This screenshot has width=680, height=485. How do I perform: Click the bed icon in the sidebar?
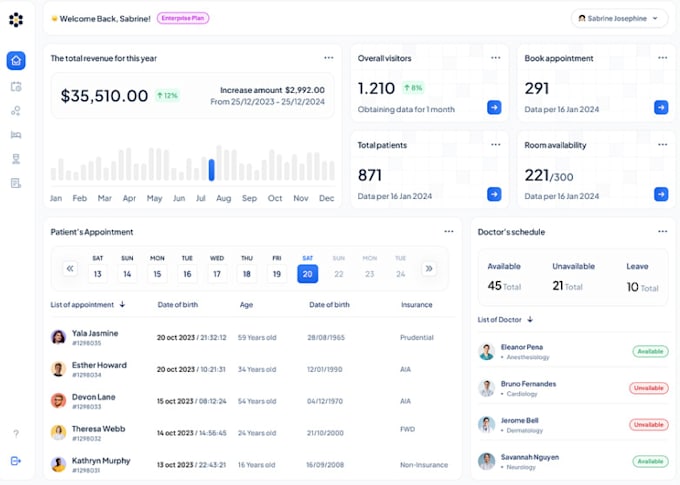click(x=16, y=134)
